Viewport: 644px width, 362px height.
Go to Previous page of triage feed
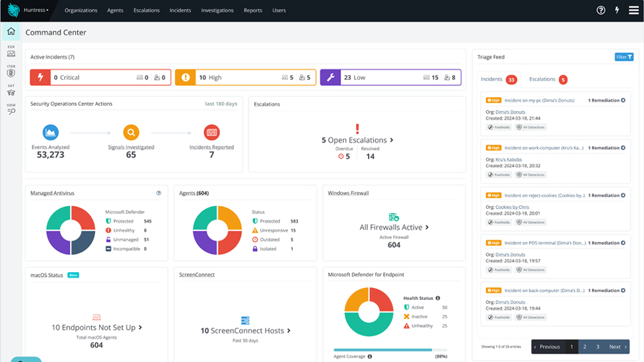point(548,347)
